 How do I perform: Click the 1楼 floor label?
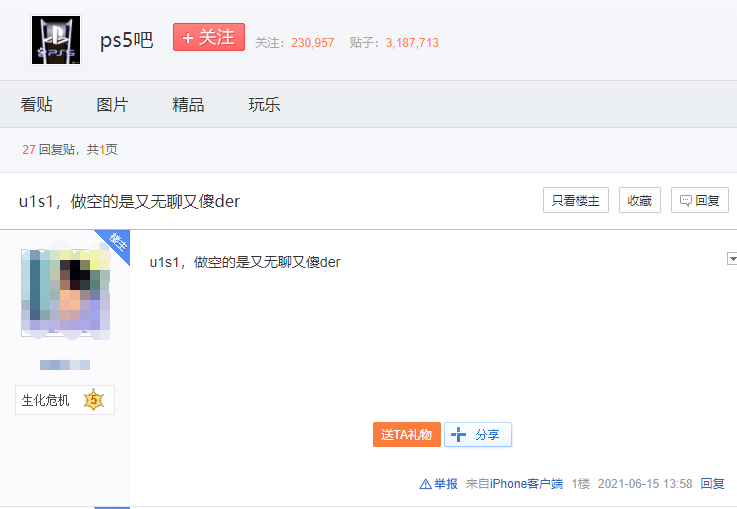click(x=580, y=484)
